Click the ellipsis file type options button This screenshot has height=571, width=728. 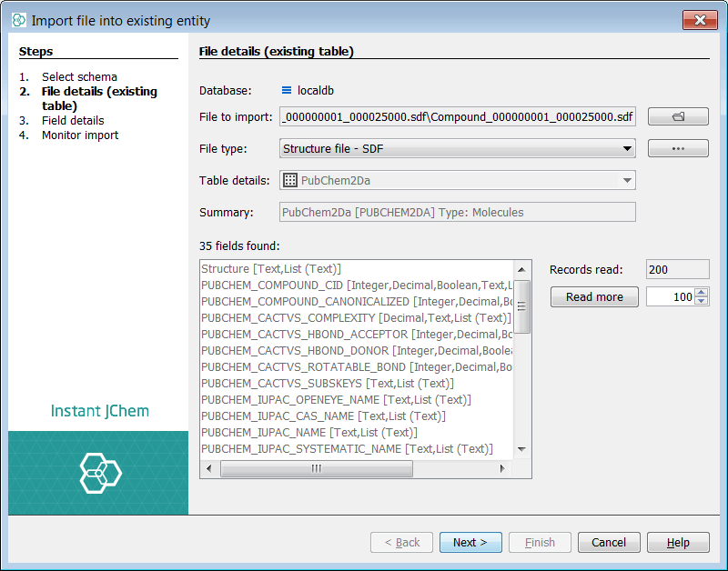[678, 148]
